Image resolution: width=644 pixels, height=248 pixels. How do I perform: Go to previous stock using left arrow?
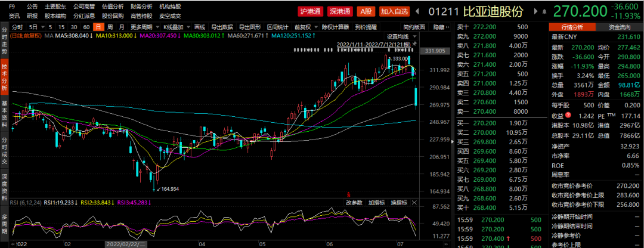tap(417, 11)
